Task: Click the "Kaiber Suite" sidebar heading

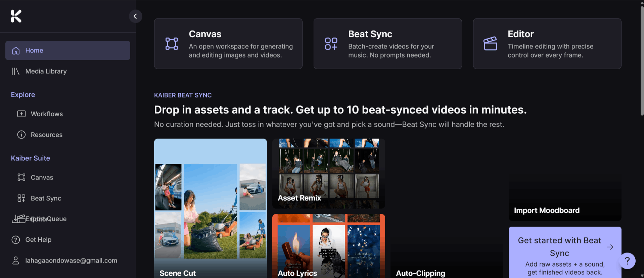Action: 31,158
